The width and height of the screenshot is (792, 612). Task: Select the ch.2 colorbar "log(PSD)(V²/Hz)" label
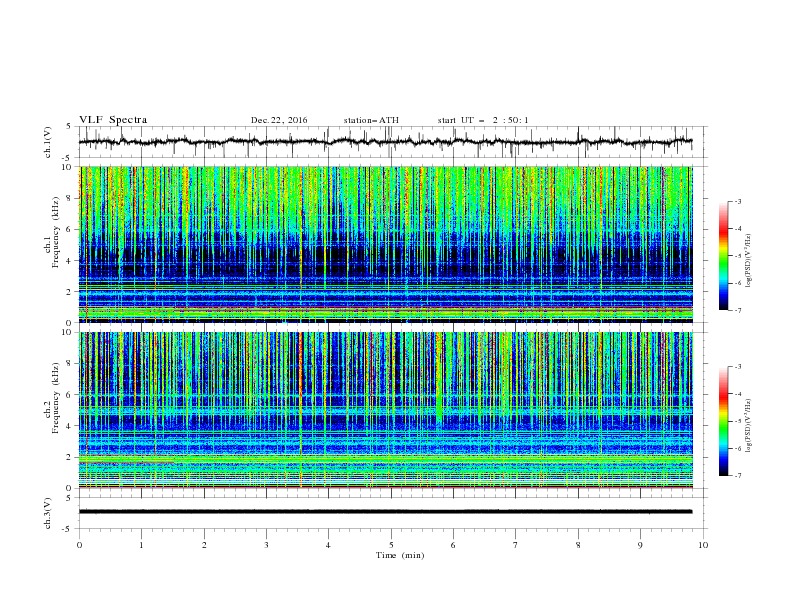pyautogui.click(x=748, y=426)
